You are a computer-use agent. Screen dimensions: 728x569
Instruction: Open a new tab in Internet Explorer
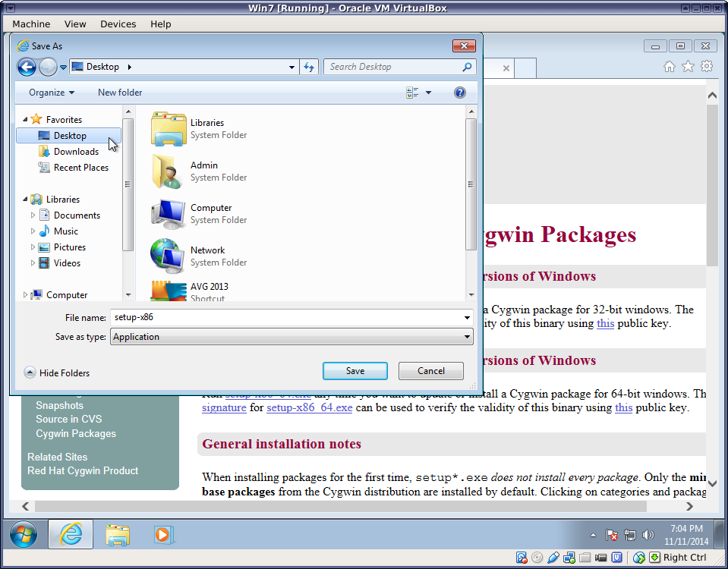(525, 68)
